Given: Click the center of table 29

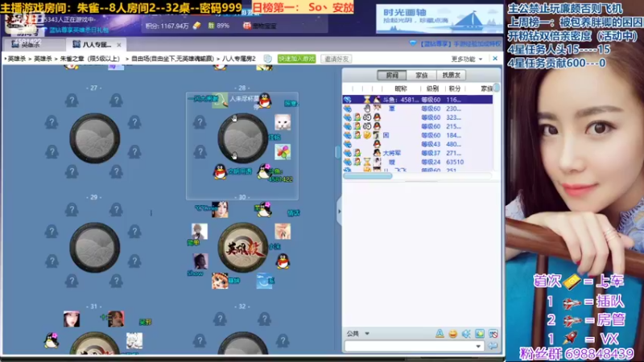Looking at the screenshot, I should pyautogui.click(x=94, y=248).
